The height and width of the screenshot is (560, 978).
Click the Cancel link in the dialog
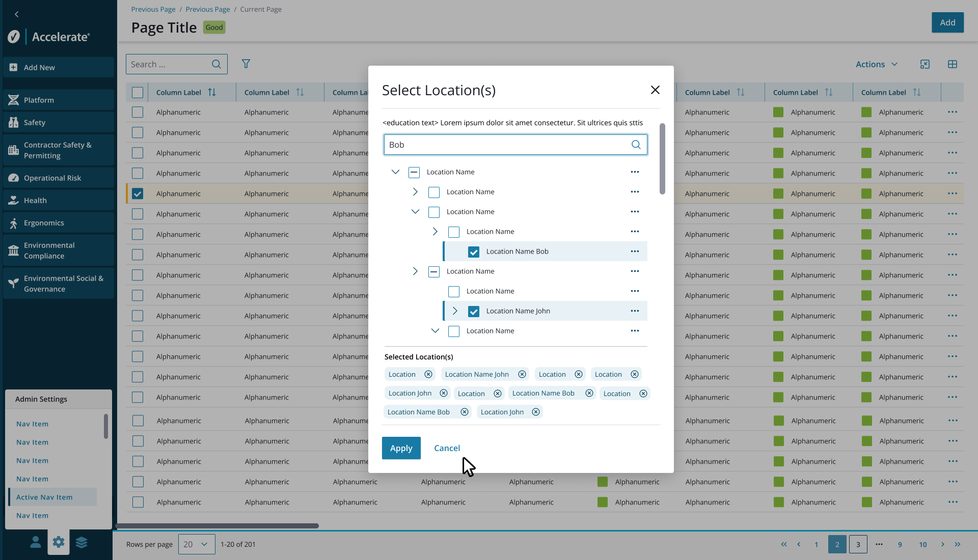(x=447, y=448)
